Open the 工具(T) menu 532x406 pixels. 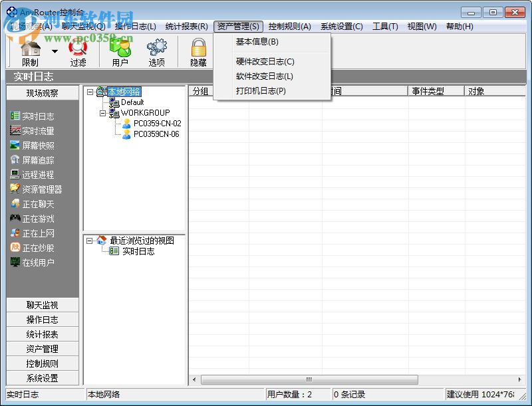384,27
